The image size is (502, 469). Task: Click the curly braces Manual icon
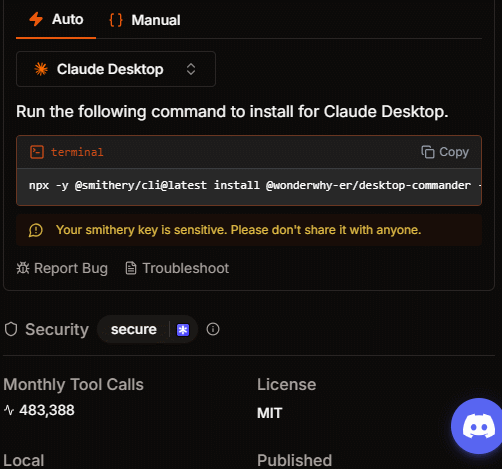116,20
